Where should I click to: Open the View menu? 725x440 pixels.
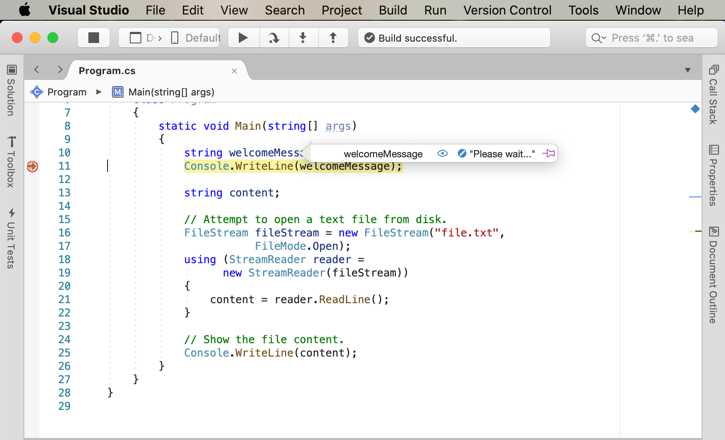(234, 10)
